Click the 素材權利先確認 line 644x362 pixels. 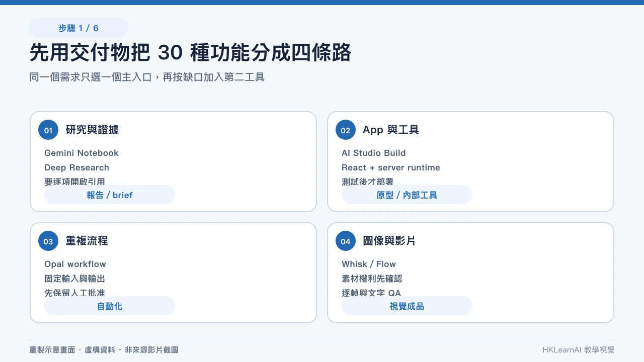coord(372,279)
